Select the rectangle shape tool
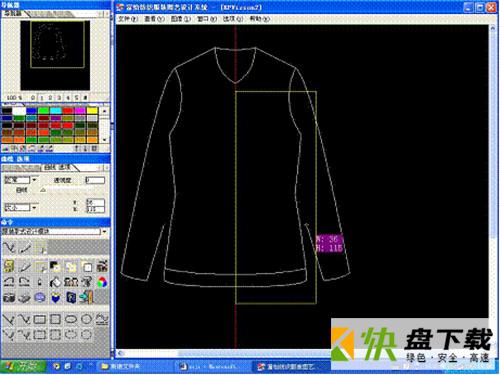Viewport: 500px width, 375px height. point(40,319)
